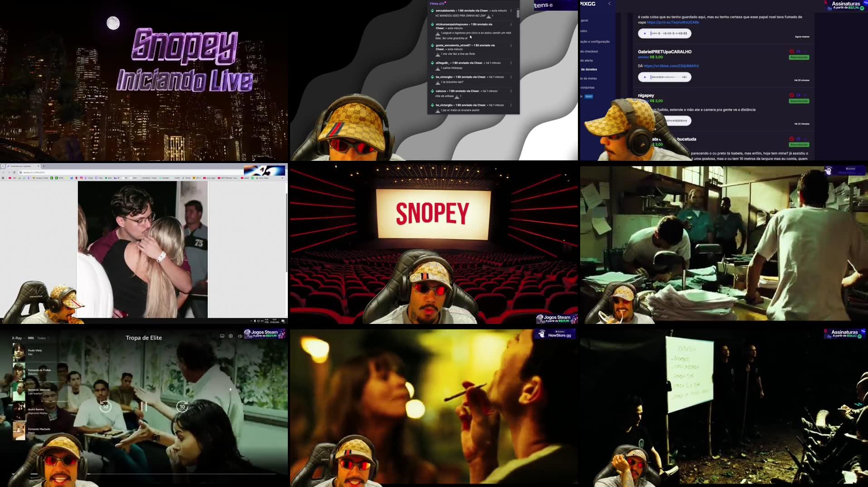Open the apps grid icon in the bookmarks bar

pos(3,178)
